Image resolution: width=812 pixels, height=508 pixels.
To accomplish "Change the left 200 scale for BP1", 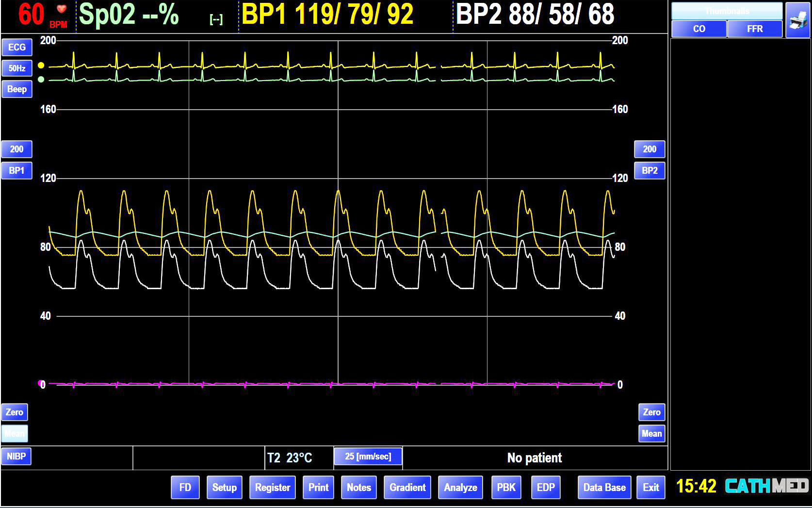I will click(x=17, y=149).
